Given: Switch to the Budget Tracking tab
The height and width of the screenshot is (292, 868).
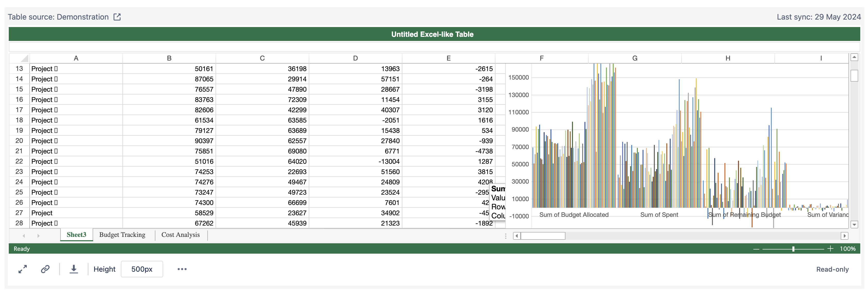Looking at the screenshot, I should click(122, 235).
